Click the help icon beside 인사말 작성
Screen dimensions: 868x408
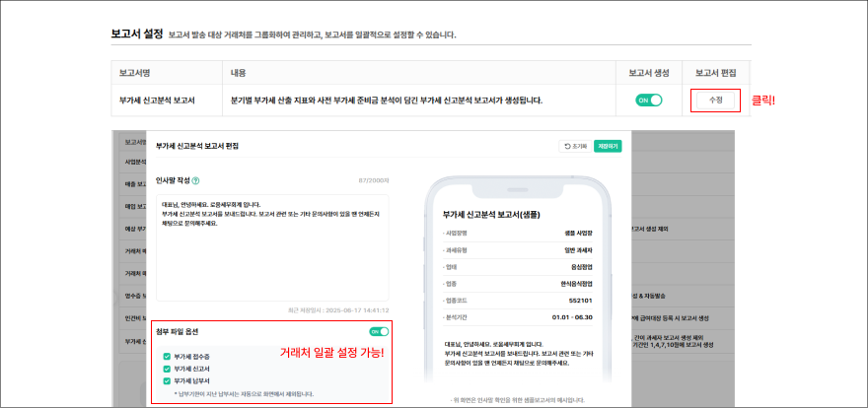click(x=195, y=181)
